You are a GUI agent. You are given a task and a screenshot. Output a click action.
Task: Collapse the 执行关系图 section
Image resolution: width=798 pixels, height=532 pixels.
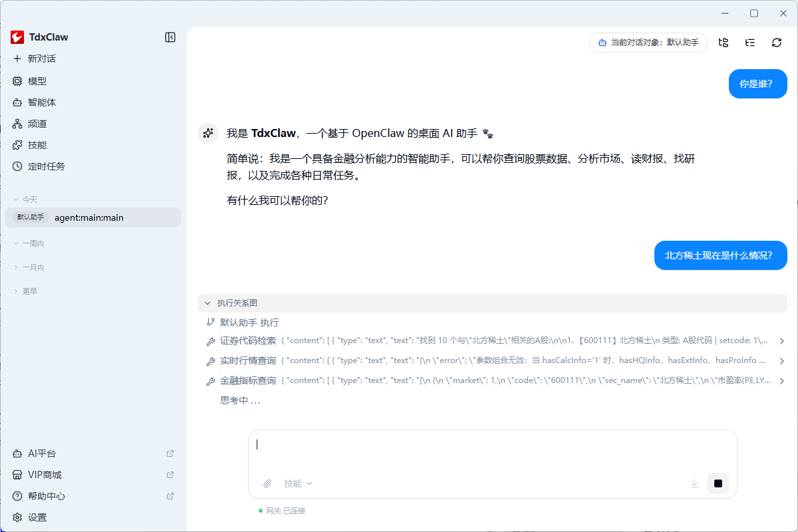(492, 303)
